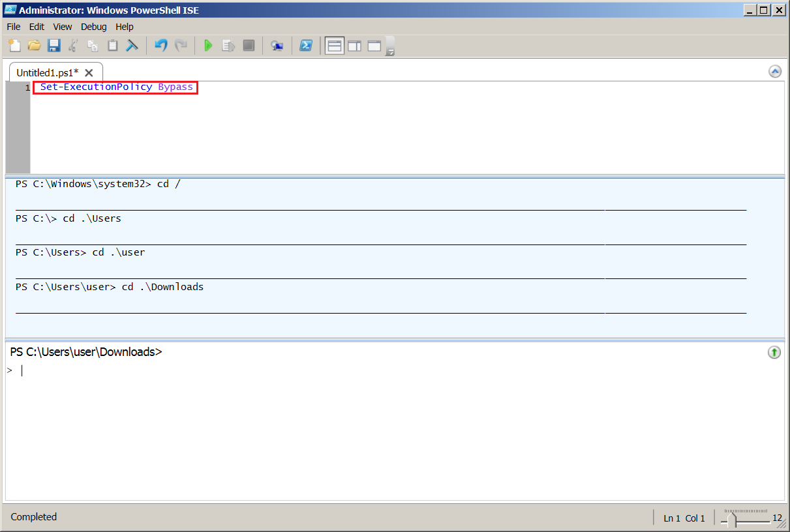Maximize the PowerShell ISE window

click(x=764, y=10)
